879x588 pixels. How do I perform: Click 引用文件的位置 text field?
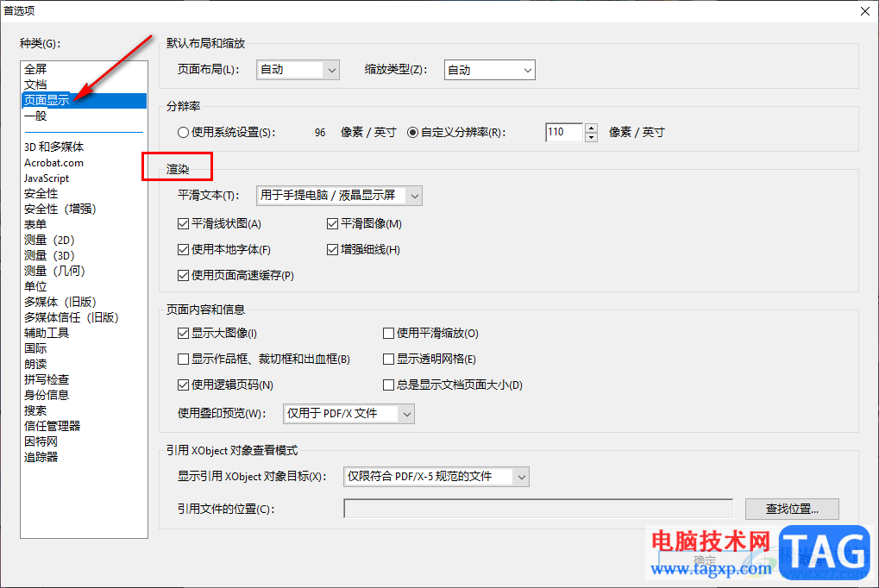point(538,509)
